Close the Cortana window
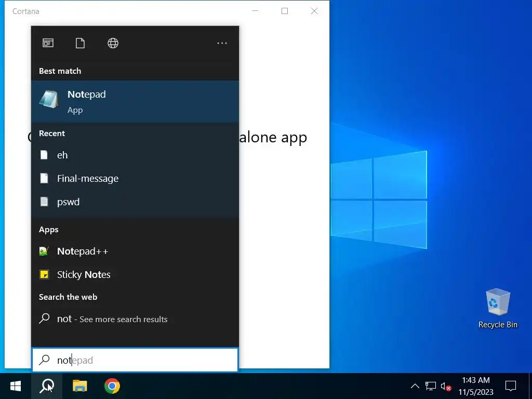The height and width of the screenshot is (399, 532). pyautogui.click(x=314, y=11)
